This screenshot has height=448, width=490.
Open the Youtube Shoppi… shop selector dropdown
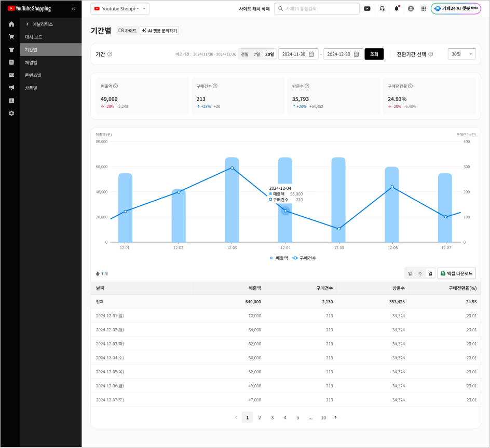point(120,9)
